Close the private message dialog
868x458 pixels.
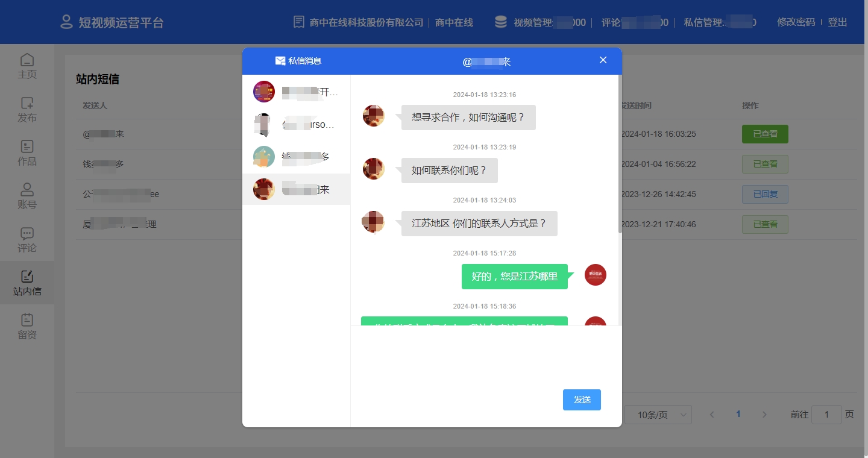pos(603,60)
